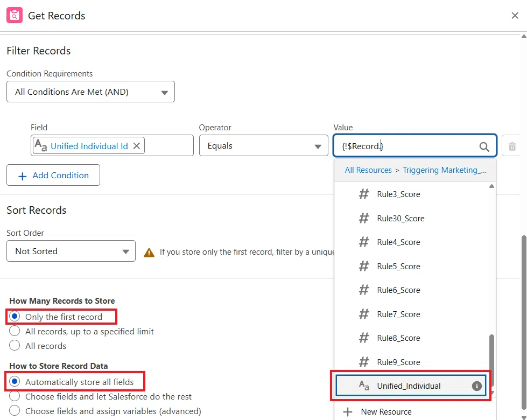This screenshot has width=527, height=420.
Task: Choose Rule7_Score from the resource list
Action: pos(412,314)
